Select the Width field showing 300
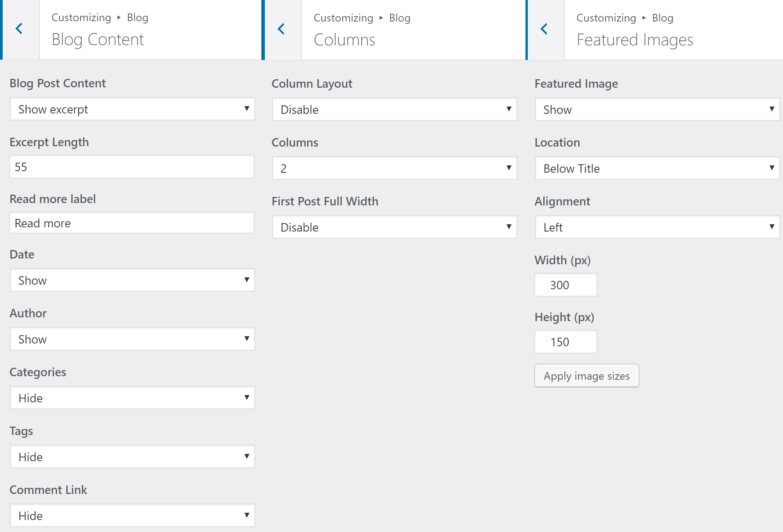Screen dimensions: 783x532 (565, 285)
